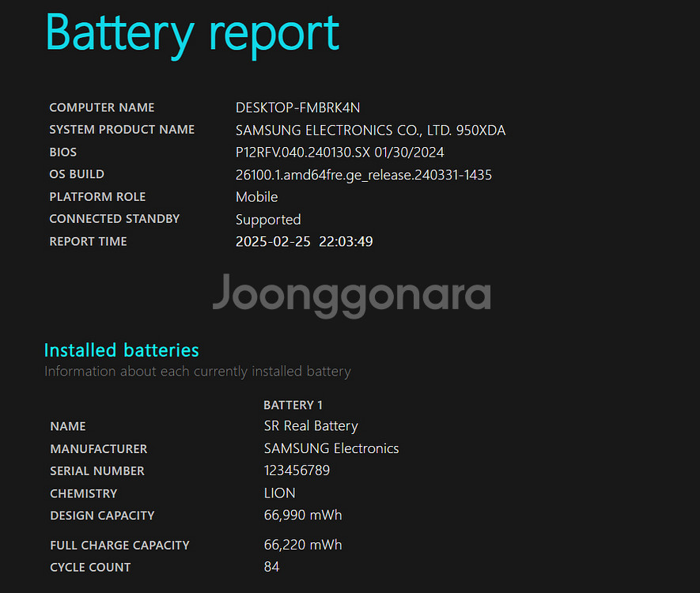
Task: Click the NAME row label
Action: point(68,427)
